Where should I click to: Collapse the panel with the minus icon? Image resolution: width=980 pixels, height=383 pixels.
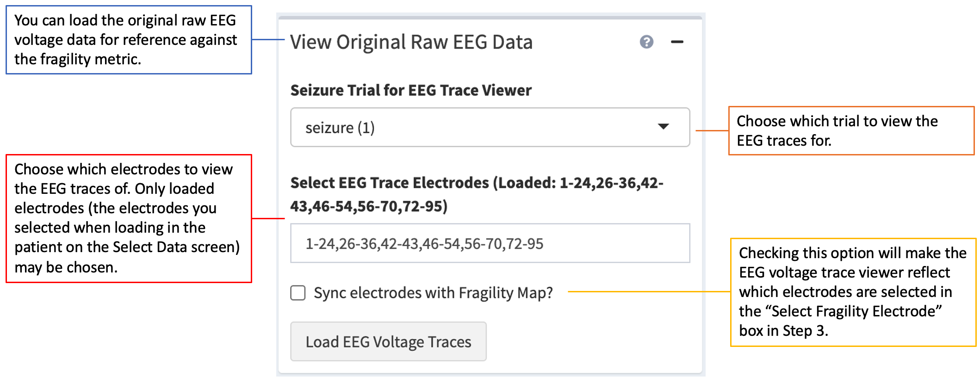[677, 42]
